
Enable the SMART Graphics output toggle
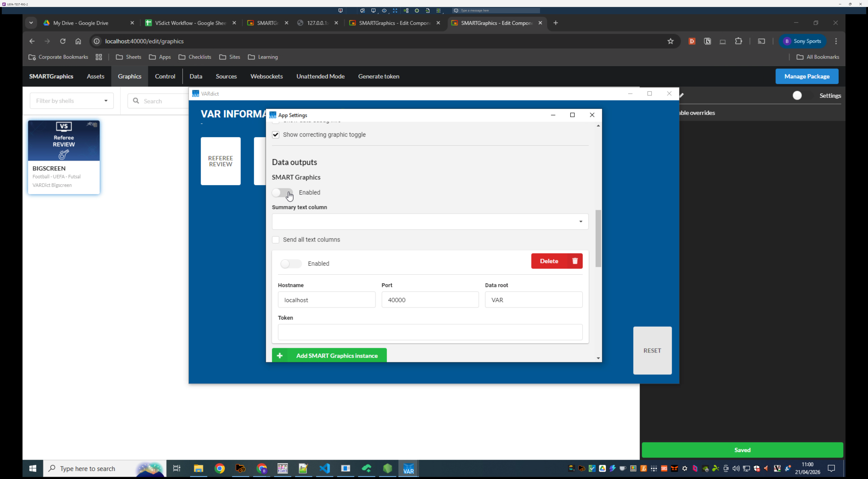(x=282, y=192)
